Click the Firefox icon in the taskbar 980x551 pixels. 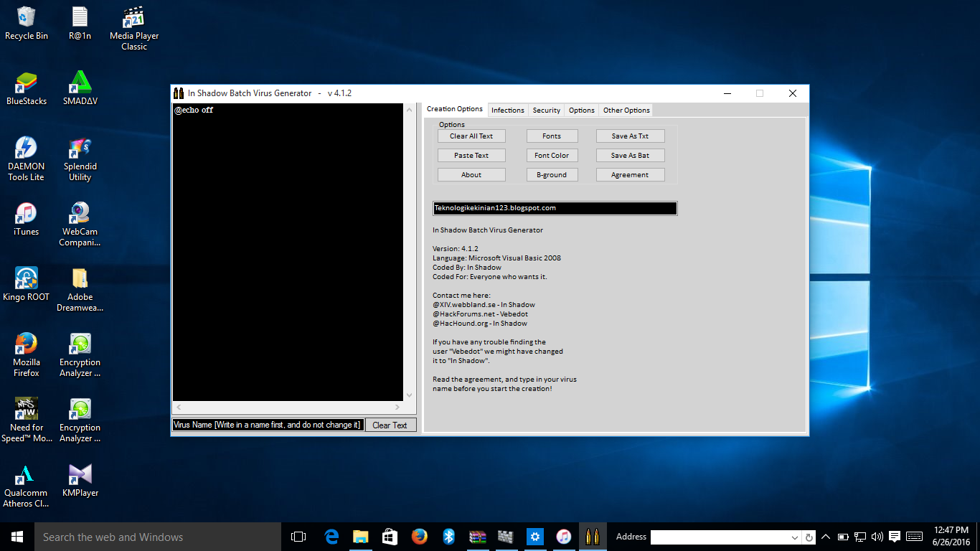point(419,537)
